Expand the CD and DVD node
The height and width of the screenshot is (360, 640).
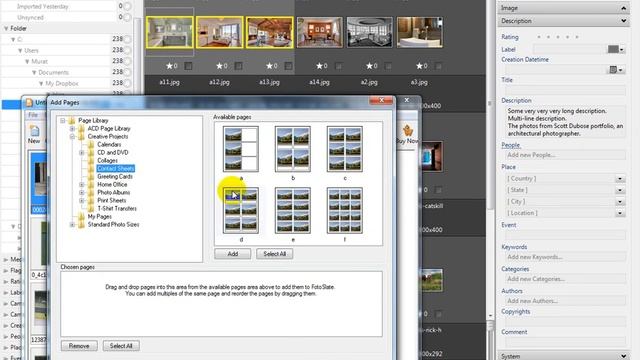click(x=82, y=152)
